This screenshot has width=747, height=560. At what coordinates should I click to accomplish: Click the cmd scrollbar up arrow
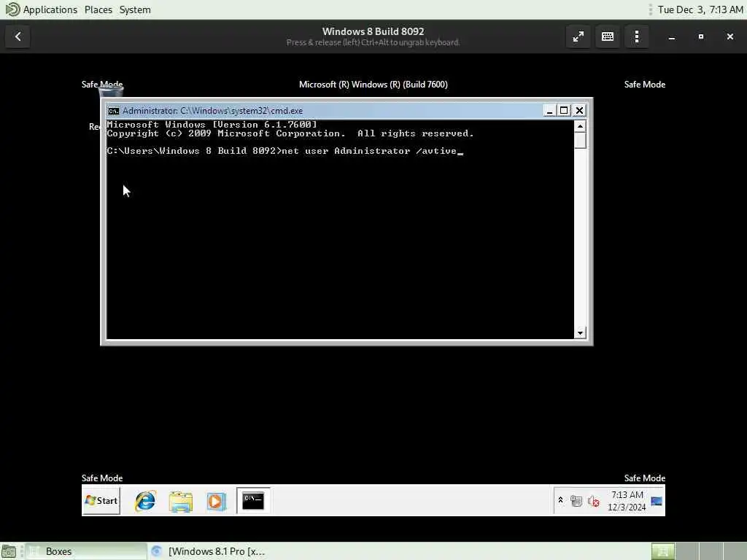pyautogui.click(x=580, y=126)
